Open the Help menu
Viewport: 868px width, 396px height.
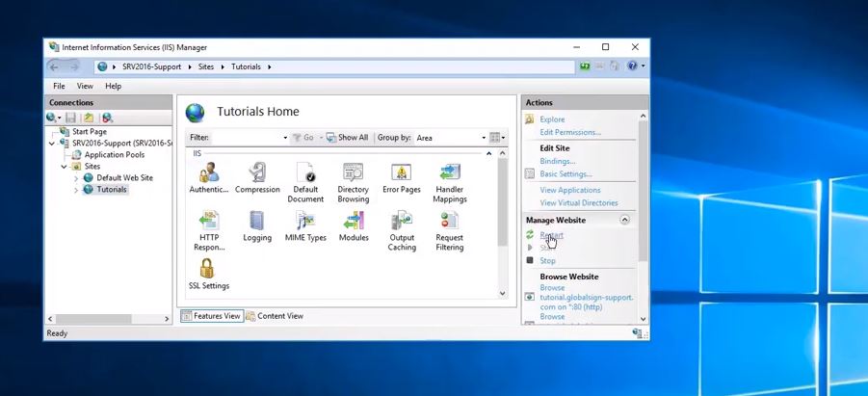[113, 86]
